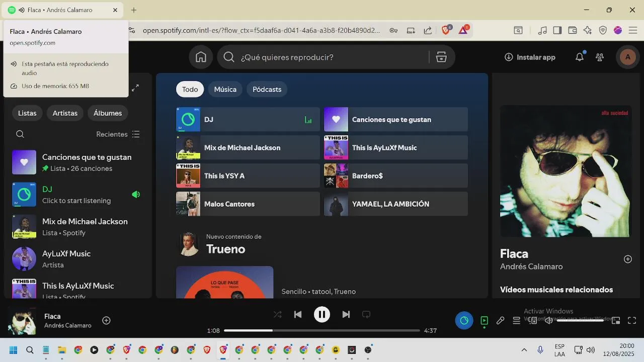Screen dimensions: 644x362
Task: Filter library by Álbumes
Action: (108, 113)
